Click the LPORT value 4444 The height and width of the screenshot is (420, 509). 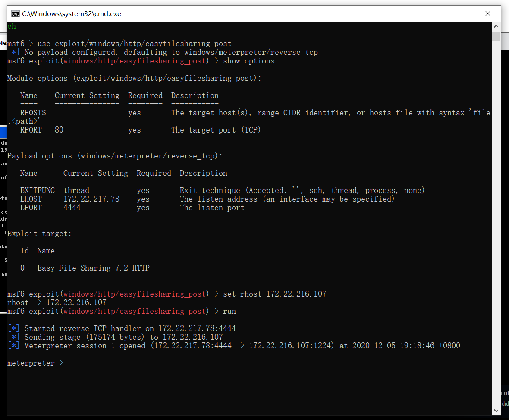tap(72, 208)
